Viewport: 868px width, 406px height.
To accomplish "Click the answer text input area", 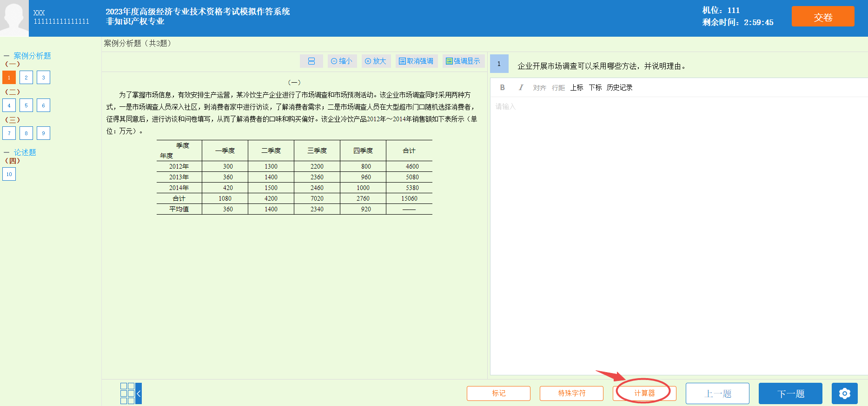I will tap(679, 232).
